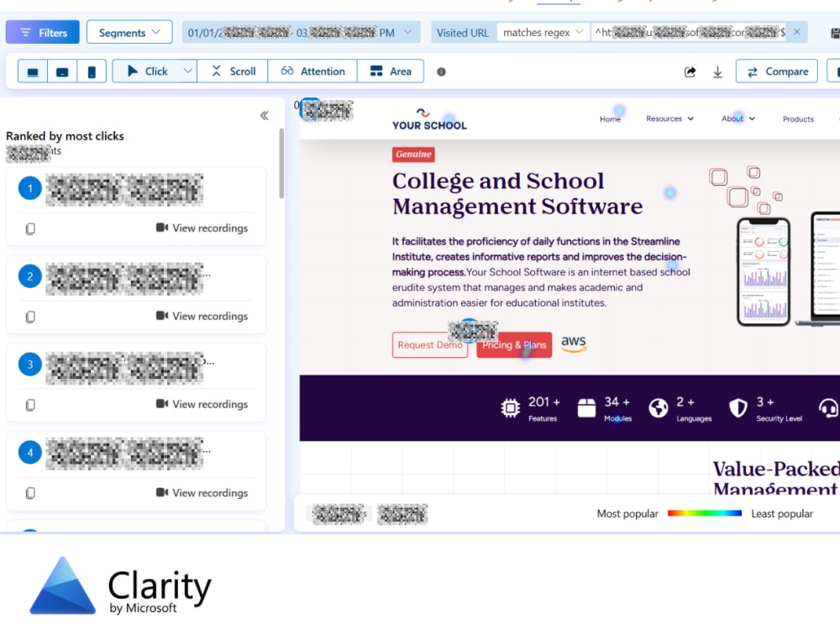
Task: Change the 'matches regex' operator dropdown
Action: (x=543, y=33)
